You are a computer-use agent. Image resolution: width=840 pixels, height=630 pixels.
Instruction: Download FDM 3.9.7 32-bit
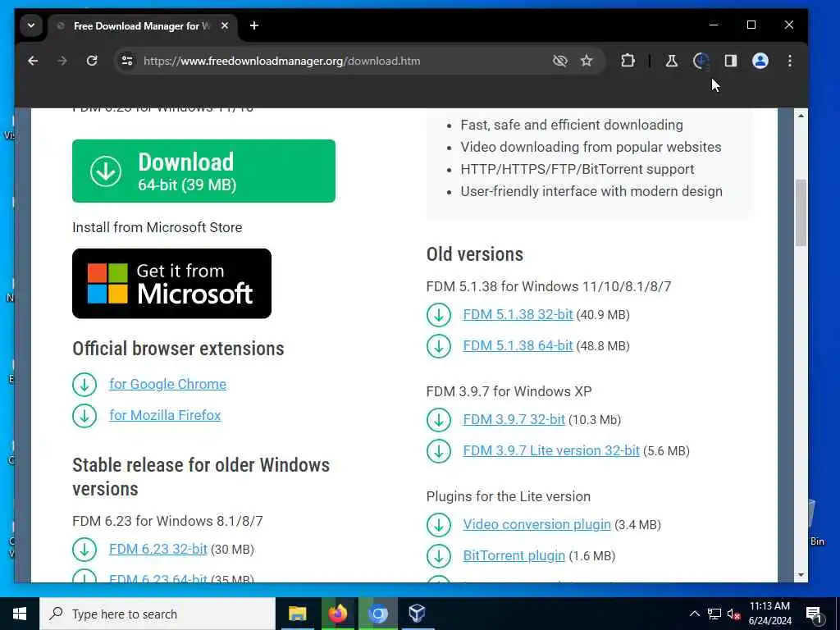pos(514,419)
